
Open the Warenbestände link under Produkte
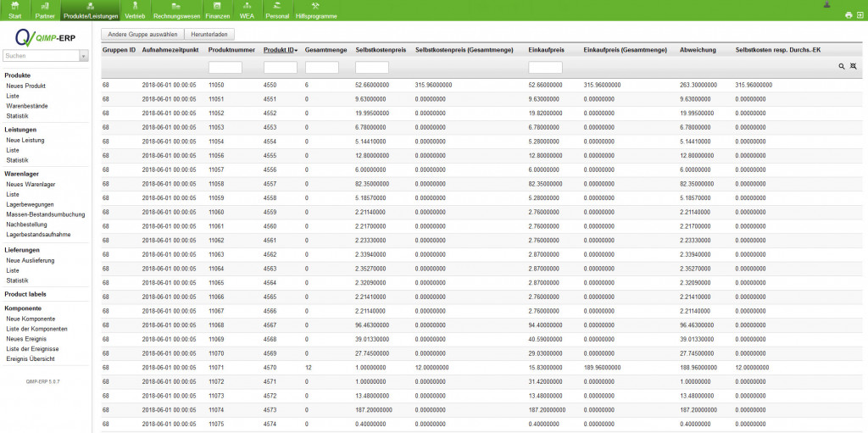pos(27,105)
